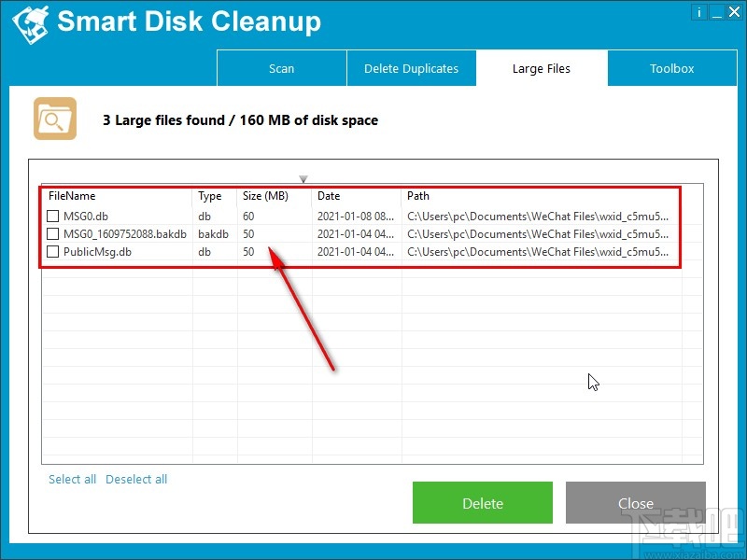Go to the Toolbox tab
Viewport: 747px width, 560px height.
pos(672,68)
